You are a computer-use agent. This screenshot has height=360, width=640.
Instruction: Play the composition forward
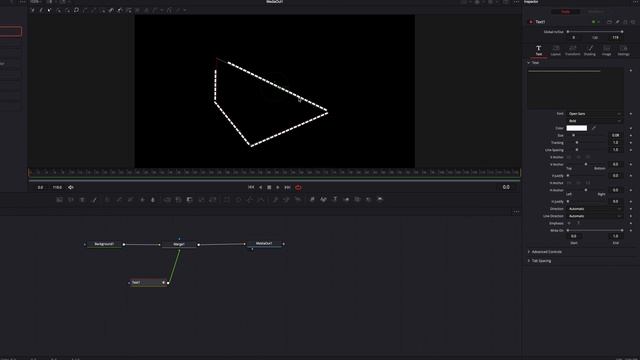[x=278, y=187]
